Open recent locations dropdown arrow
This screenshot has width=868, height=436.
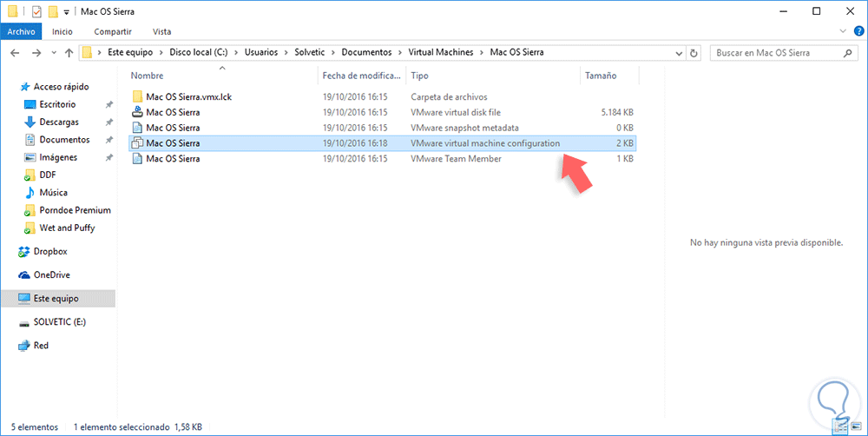point(54,53)
